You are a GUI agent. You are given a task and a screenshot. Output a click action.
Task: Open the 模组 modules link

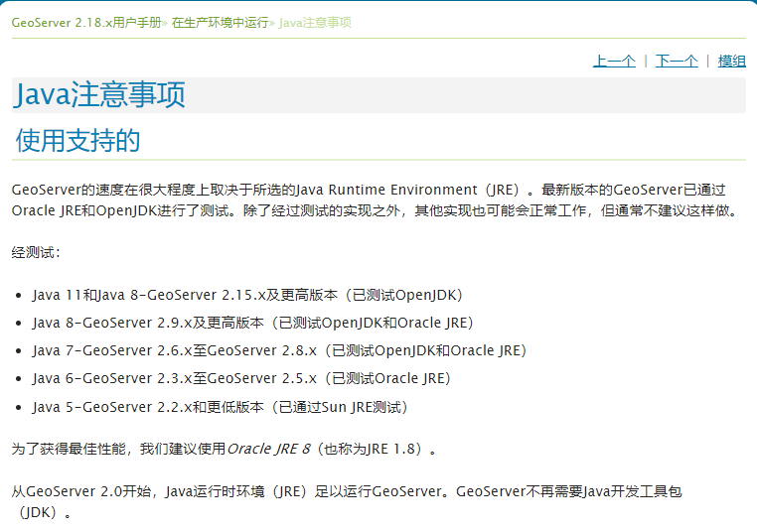point(731,61)
